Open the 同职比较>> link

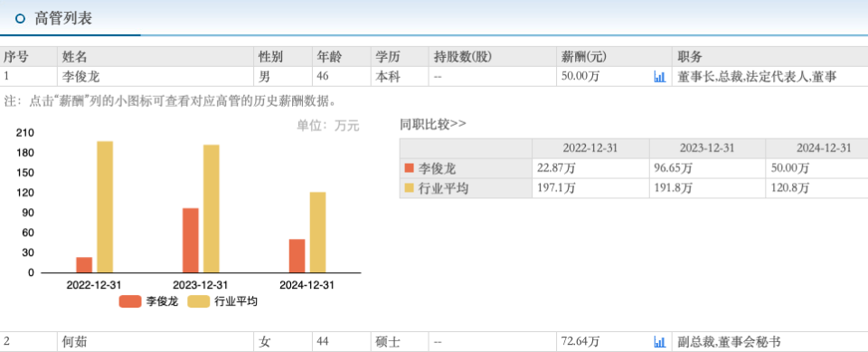point(433,124)
